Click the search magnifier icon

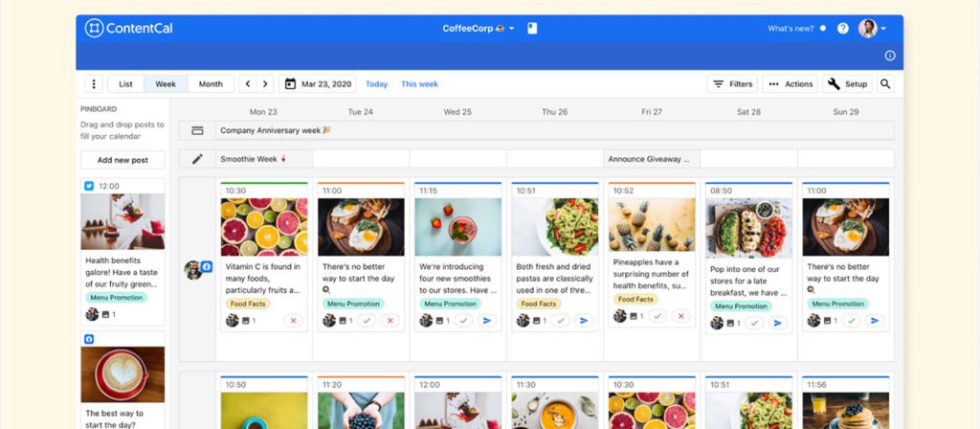[885, 84]
